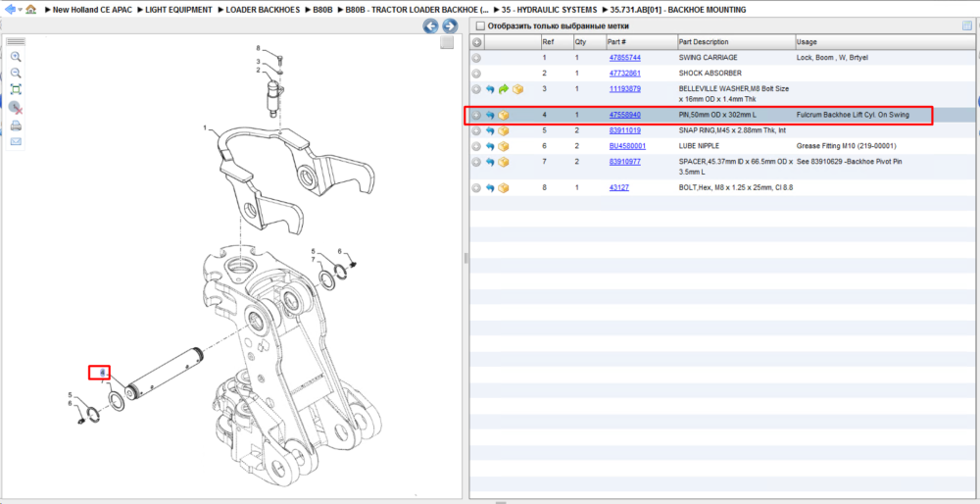Viewport: 980px width, 504px height.
Task: Sort by the Part Description column header
Action: (x=736, y=42)
